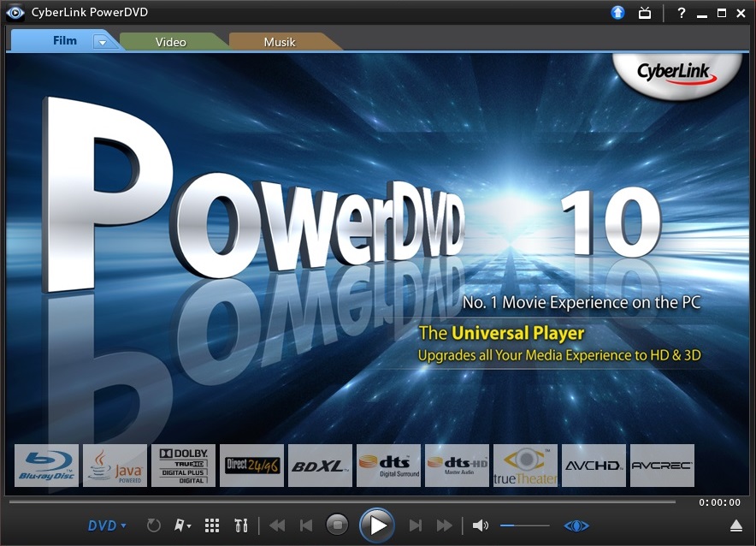Mute the audio via the speaker icon

click(x=481, y=525)
